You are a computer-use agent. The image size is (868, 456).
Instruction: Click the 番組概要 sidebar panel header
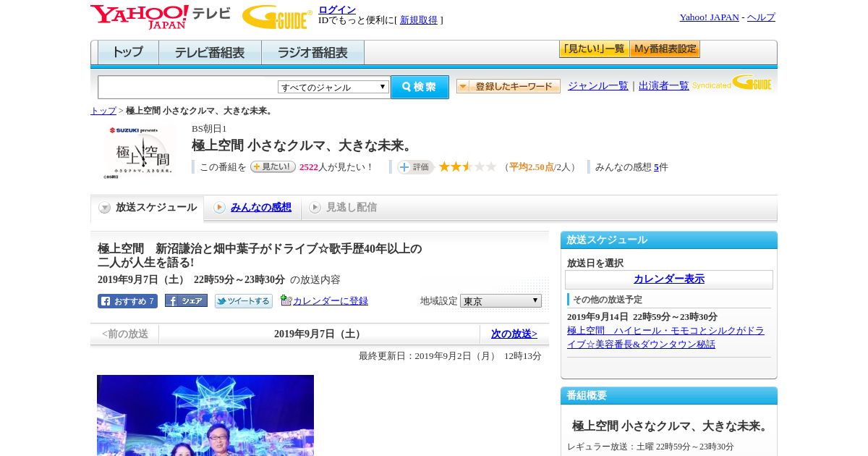pyautogui.click(x=669, y=396)
